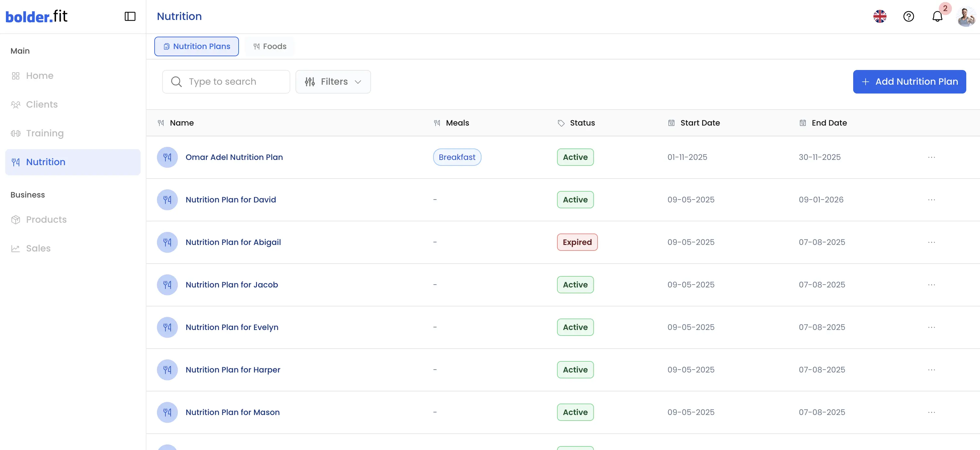Open more options for David's plan
The image size is (980, 450).
[931, 200]
